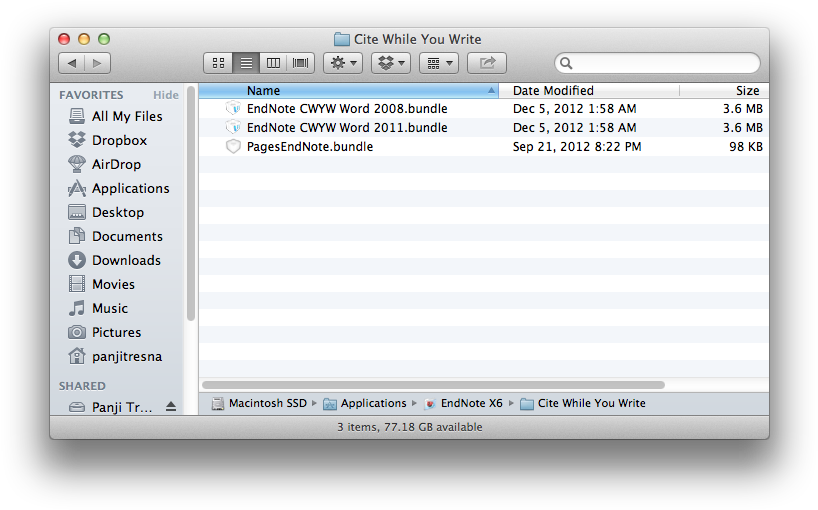Open Dropbox in the sidebar
818x510 pixels.
[117, 140]
